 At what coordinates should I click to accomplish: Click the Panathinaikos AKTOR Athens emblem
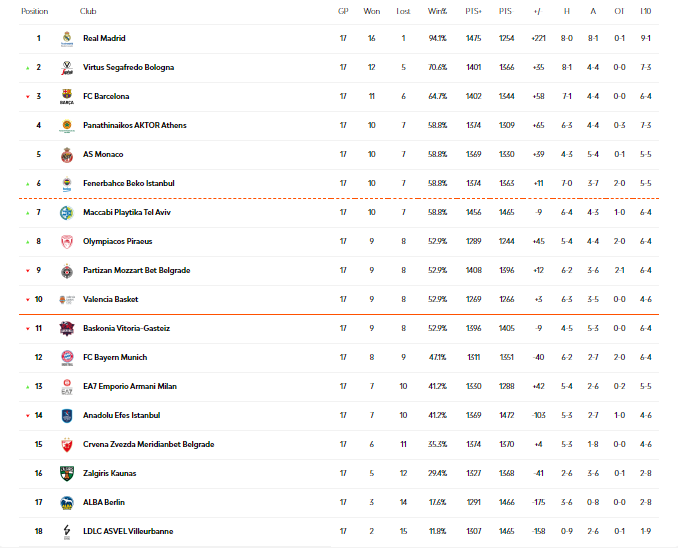[x=66, y=126]
